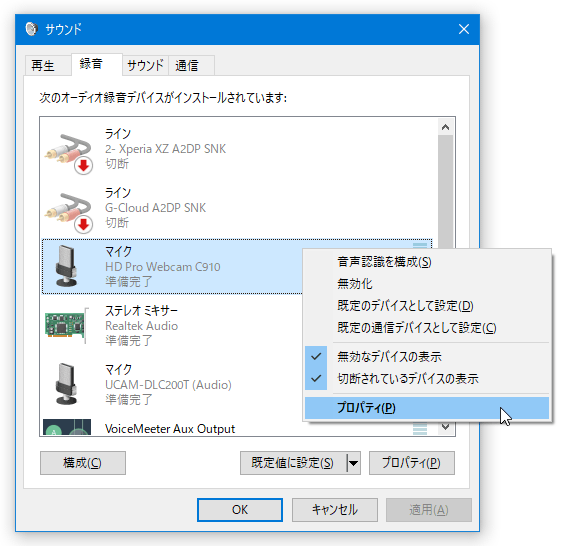Switch to the 再生 tab
Viewport: 566px width, 546px height.
click(48, 65)
